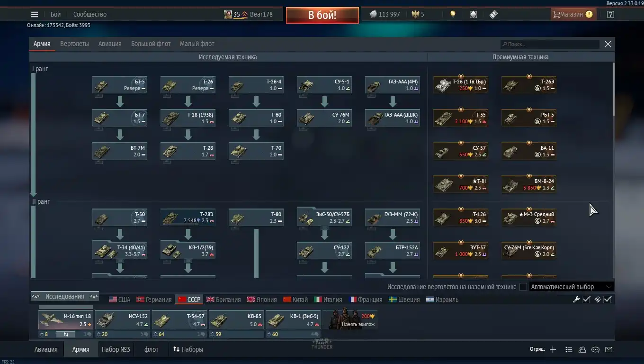
Task: Open the contacts people icon
Action: pyautogui.click(x=582, y=350)
